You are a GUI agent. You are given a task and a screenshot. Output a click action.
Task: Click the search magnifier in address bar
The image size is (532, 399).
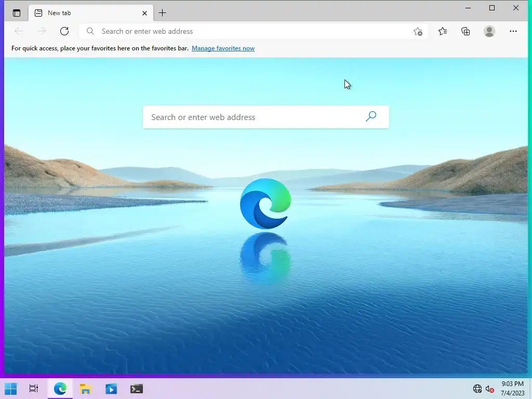(x=90, y=31)
